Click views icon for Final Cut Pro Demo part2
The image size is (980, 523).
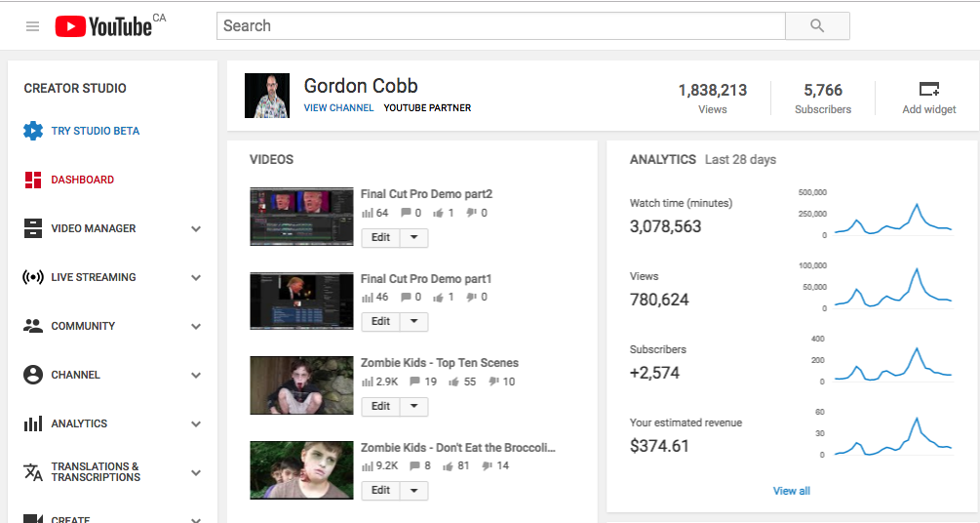coord(368,214)
